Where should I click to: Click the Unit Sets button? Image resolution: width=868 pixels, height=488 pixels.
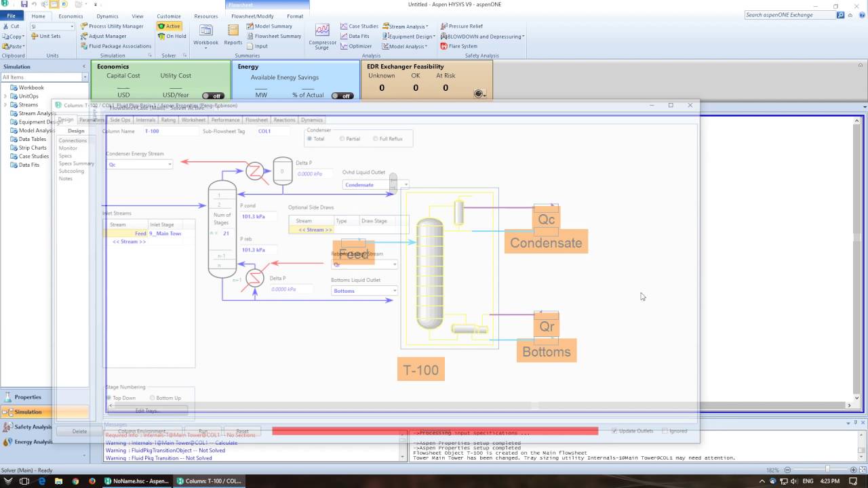(x=45, y=36)
